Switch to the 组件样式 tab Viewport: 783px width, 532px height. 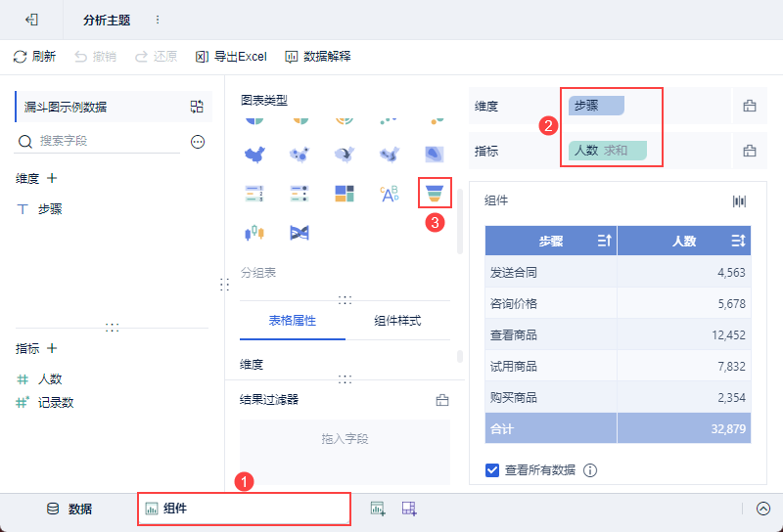[397, 321]
